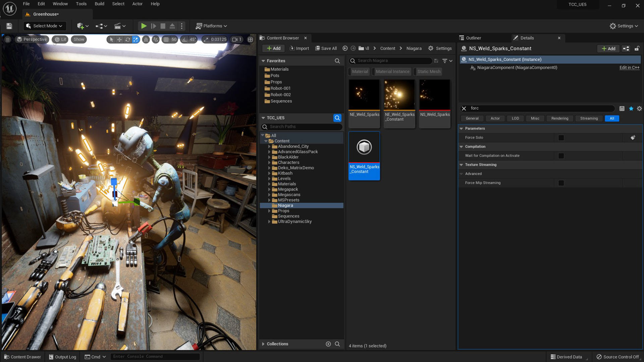Image resolution: width=644 pixels, height=362 pixels.
Task: Open the Blueprints toolbar menu
Action: [101, 26]
